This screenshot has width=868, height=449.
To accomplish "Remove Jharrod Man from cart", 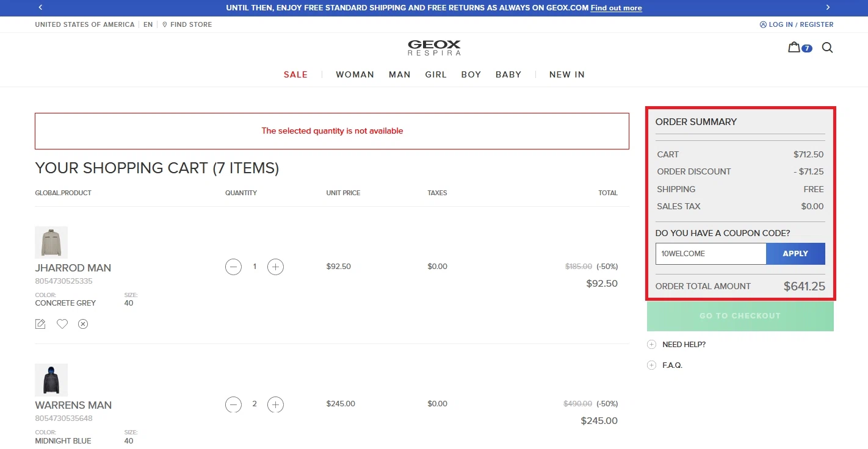I will [83, 324].
